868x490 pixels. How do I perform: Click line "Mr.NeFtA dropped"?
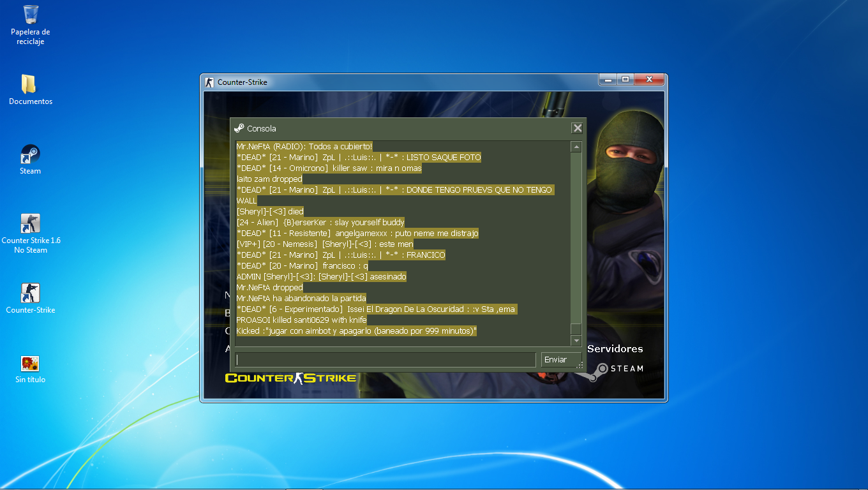(269, 288)
